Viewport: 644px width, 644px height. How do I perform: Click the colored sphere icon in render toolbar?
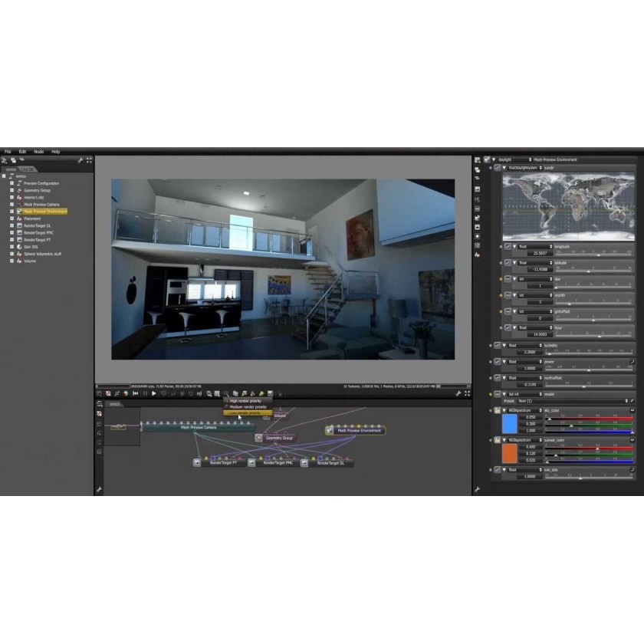click(x=126, y=393)
